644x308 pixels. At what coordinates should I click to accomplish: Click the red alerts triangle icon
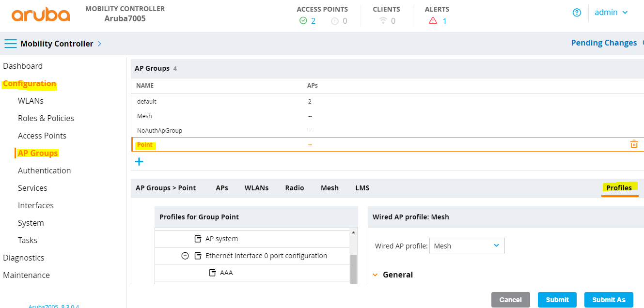click(x=433, y=21)
